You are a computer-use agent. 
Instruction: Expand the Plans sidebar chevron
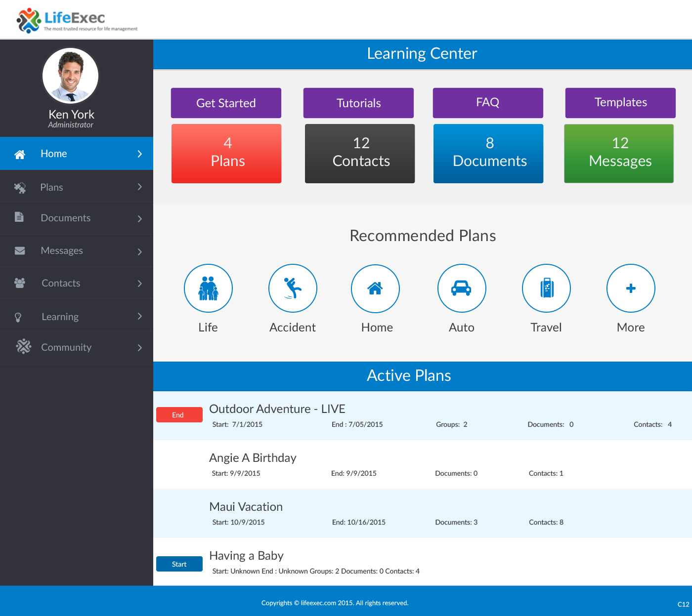point(140,187)
